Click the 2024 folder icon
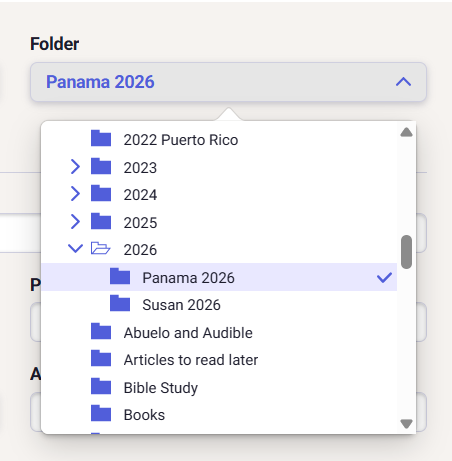 tap(101, 193)
